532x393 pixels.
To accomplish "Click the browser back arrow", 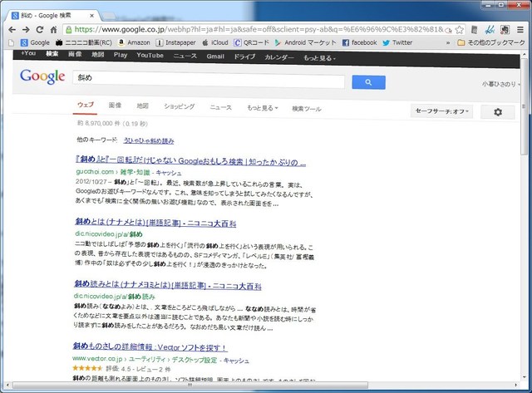I will [11, 27].
